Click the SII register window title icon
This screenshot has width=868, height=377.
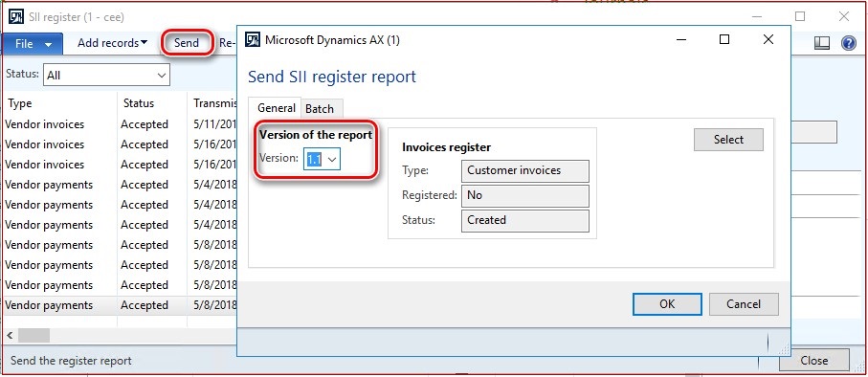coord(16,16)
